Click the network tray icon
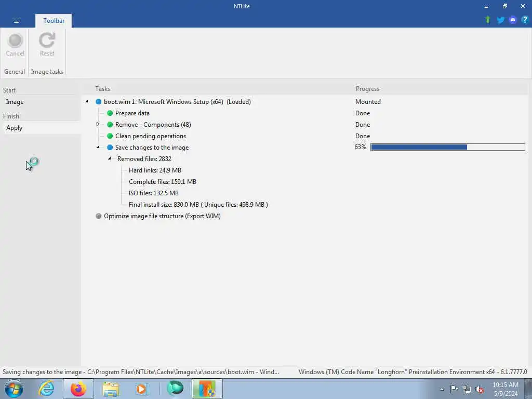Screen dimensions: 532x399 click(467, 389)
